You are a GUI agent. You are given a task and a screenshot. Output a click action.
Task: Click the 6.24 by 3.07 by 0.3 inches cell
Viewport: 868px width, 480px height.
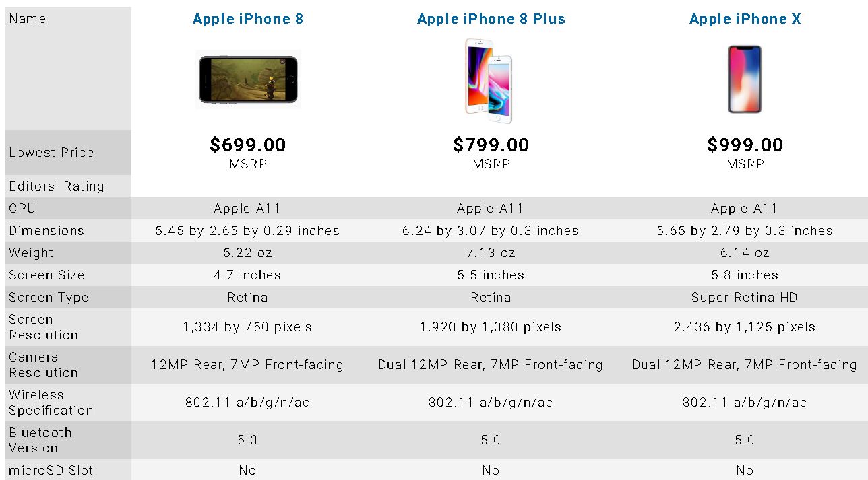pos(491,231)
